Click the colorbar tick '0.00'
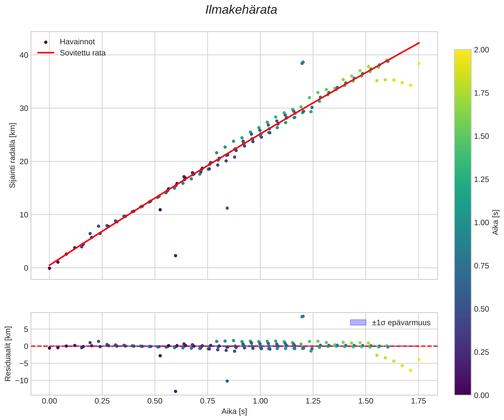This screenshot has width=504, height=420. click(x=481, y=395)
